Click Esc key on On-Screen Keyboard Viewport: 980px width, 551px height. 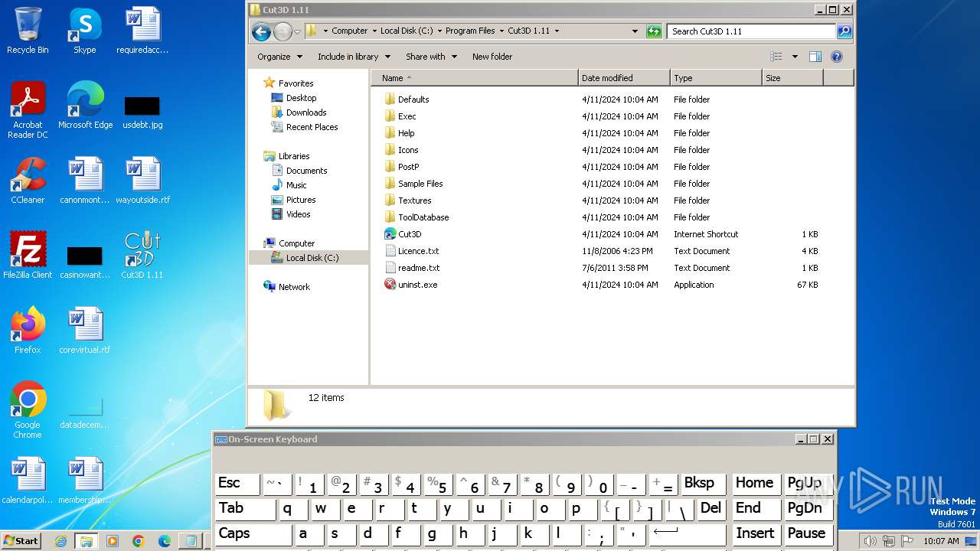[237, 484]
